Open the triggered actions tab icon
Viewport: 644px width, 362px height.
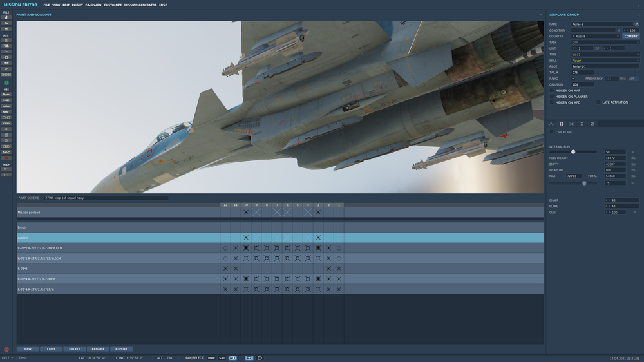(572, 124)
